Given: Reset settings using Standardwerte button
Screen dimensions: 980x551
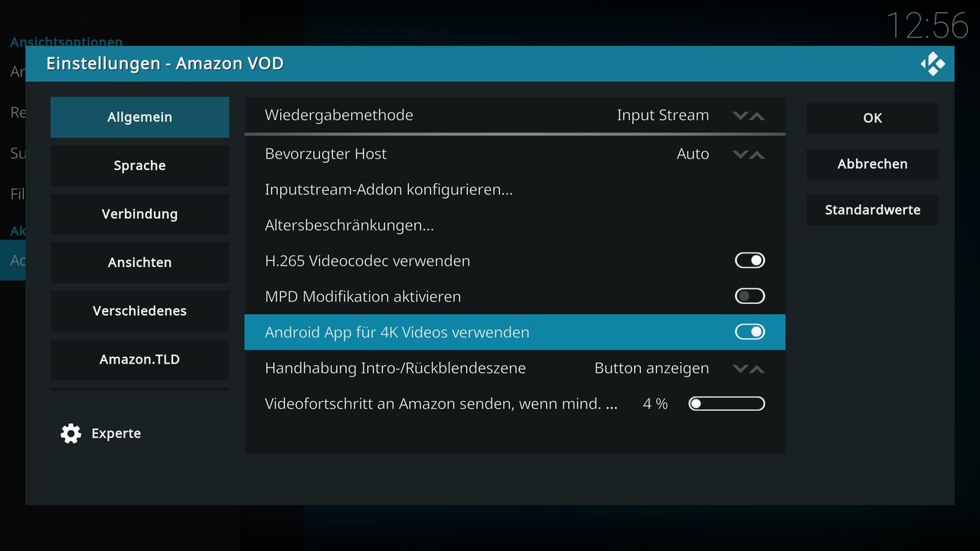Looking at the screenshot, I should tap(872, 210).
